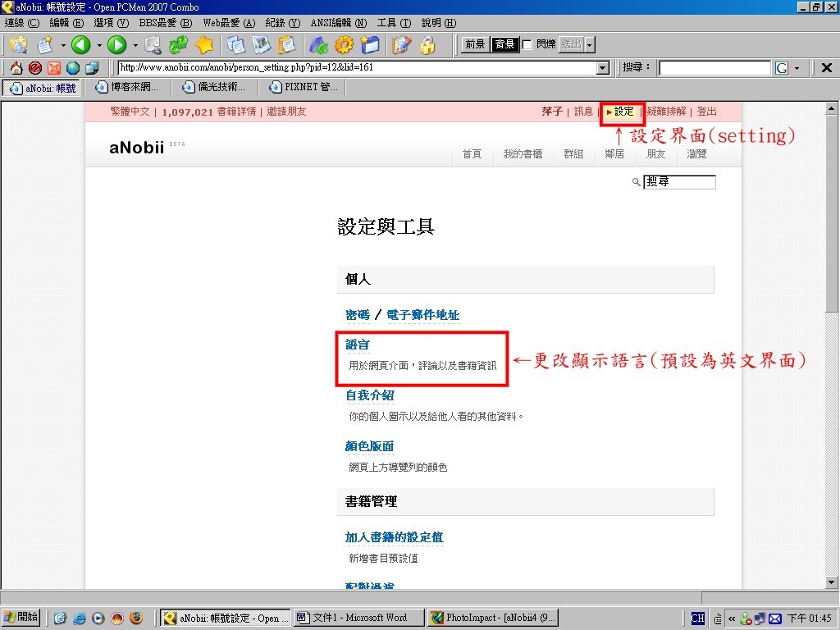Switch to PhotoImpact taskbar window

click(x=493, y=618)
